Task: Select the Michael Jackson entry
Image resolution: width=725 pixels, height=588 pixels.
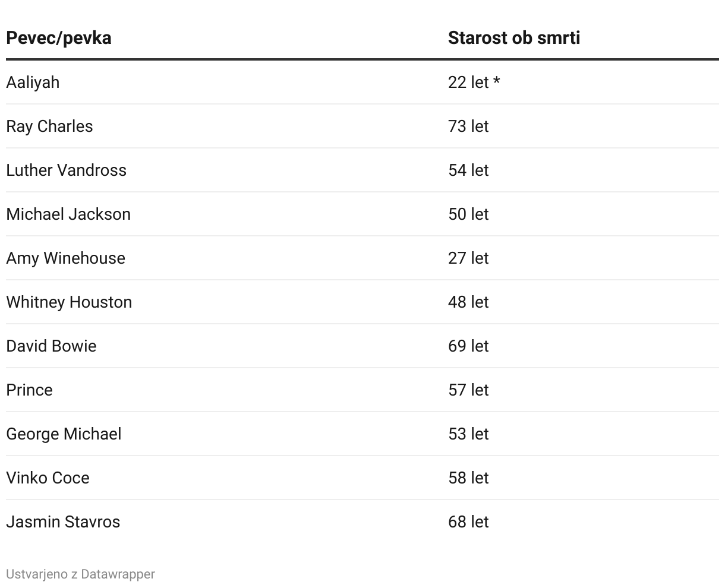Action: 68,214
